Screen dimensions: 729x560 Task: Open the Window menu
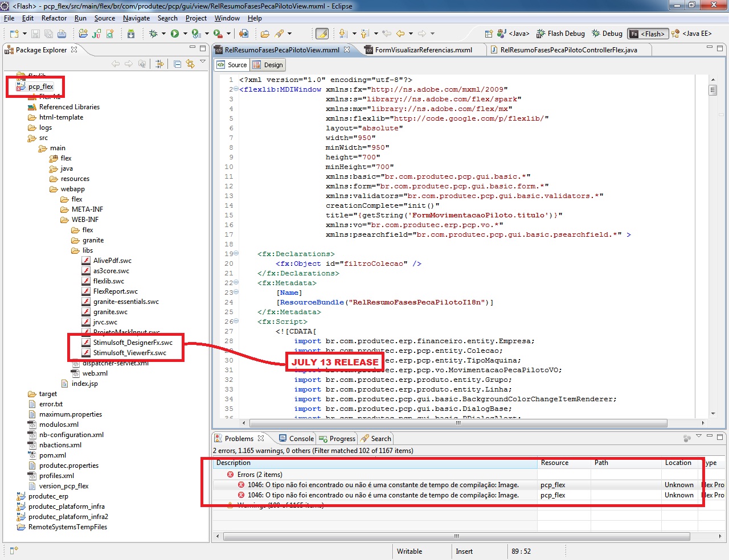227,18
